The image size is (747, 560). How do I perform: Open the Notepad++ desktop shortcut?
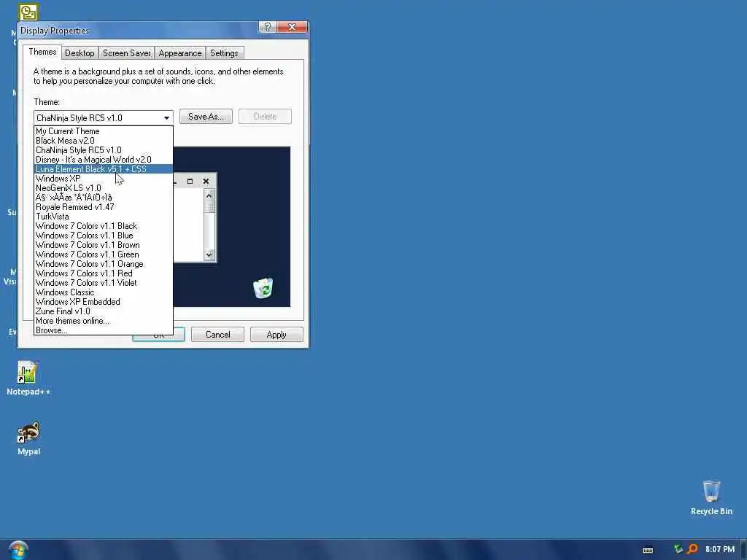coord(28,378)
